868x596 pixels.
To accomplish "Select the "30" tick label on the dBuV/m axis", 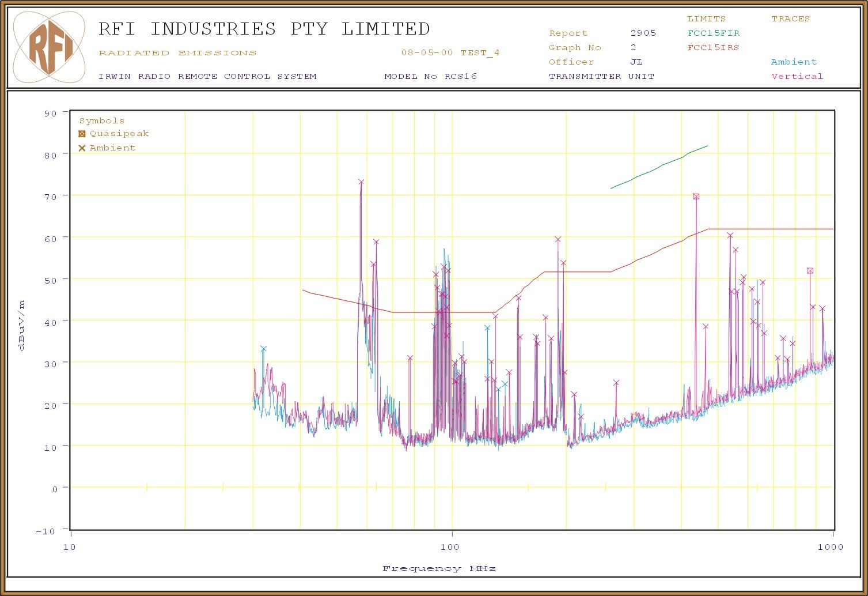I will [51, 364].
